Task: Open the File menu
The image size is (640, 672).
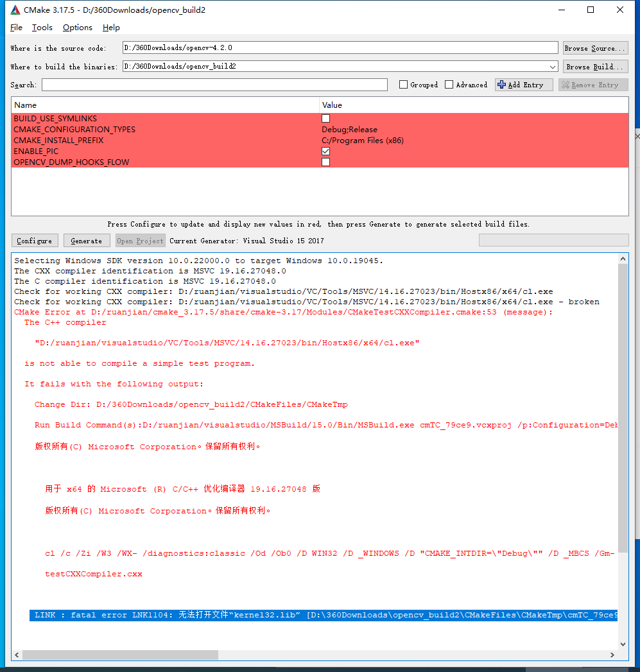Action: click(15, 28)
